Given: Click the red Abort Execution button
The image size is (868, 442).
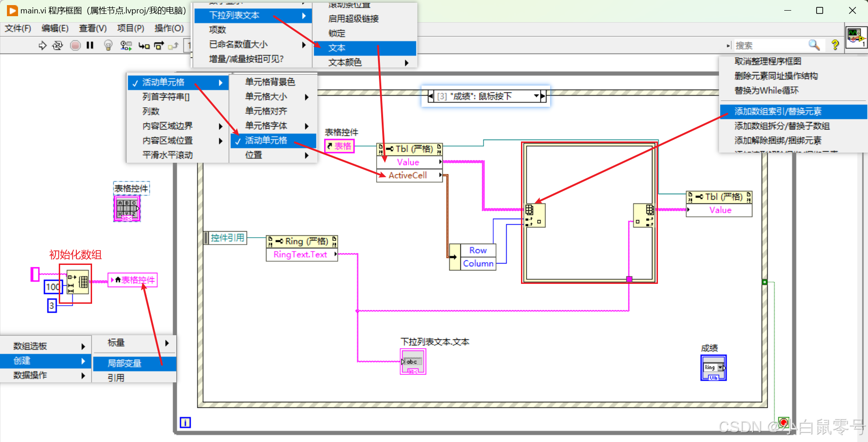Looking at the screenshot, I should click(75, 45).
